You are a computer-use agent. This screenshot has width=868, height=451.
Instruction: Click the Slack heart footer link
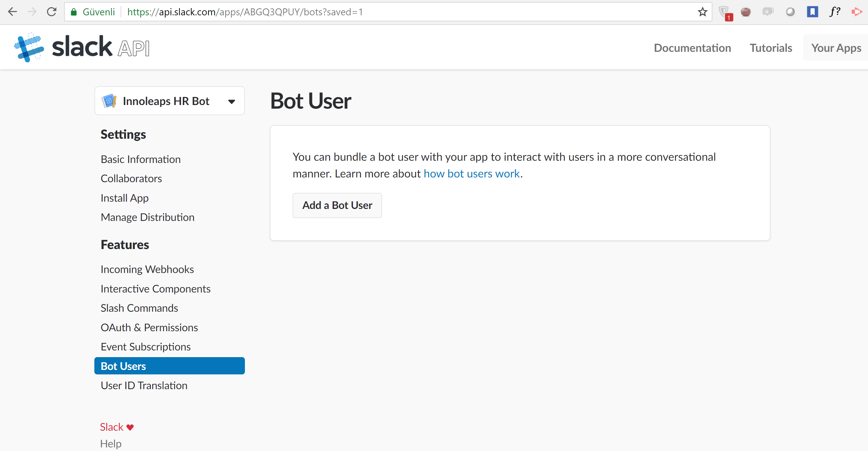(x=117, y=427)
